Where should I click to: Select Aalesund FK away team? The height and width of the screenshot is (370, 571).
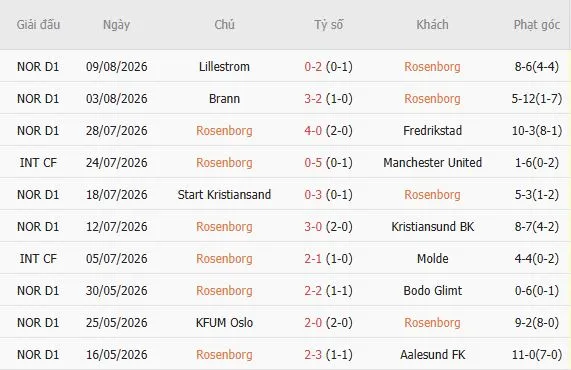click(x=433, y=355)
